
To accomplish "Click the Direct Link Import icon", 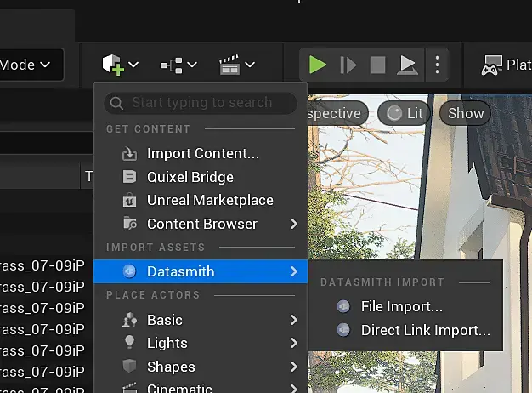I will (343, 330).
